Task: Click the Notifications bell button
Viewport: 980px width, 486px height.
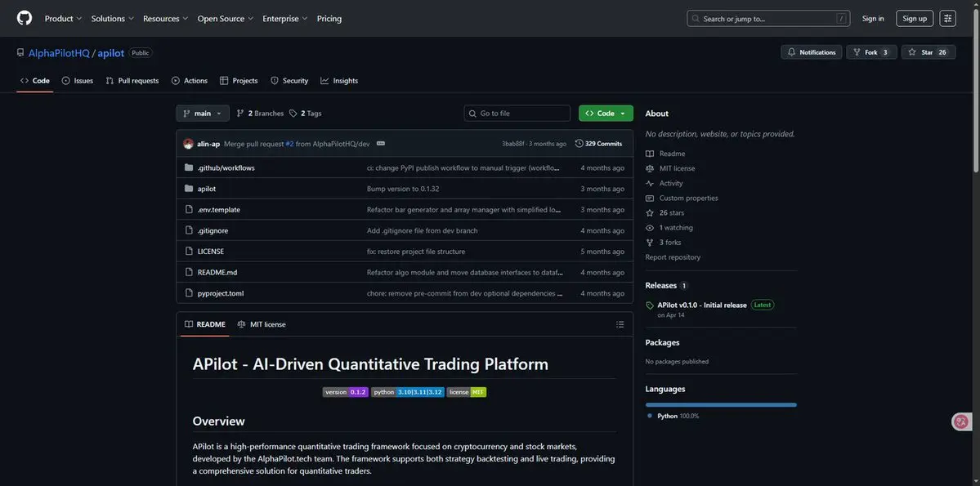Action: click(x=811, y=52)
